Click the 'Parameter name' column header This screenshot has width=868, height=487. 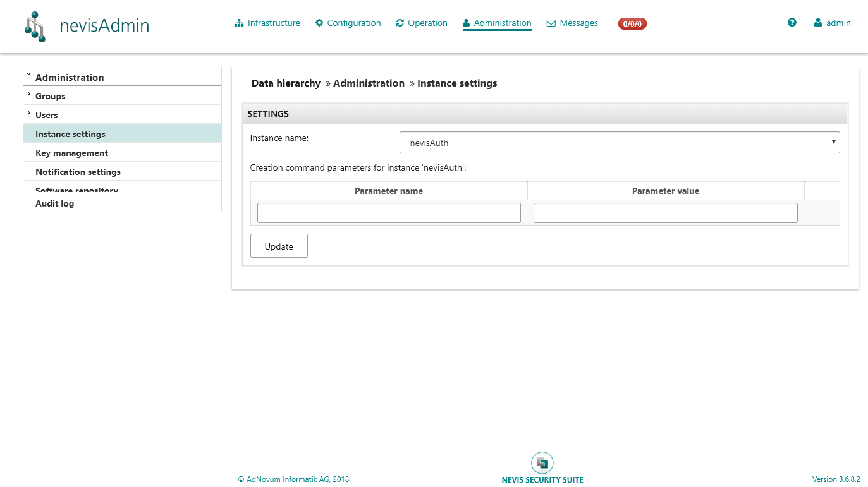[389, 191]
